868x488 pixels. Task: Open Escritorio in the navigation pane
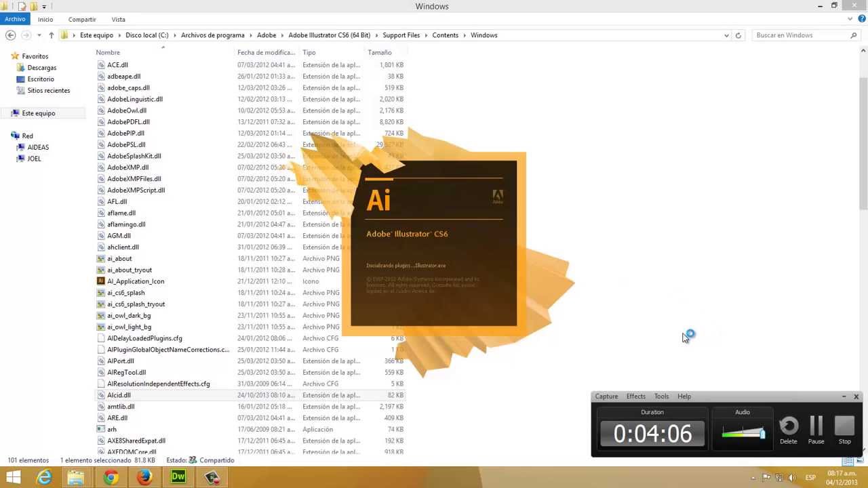click(41, 79)
